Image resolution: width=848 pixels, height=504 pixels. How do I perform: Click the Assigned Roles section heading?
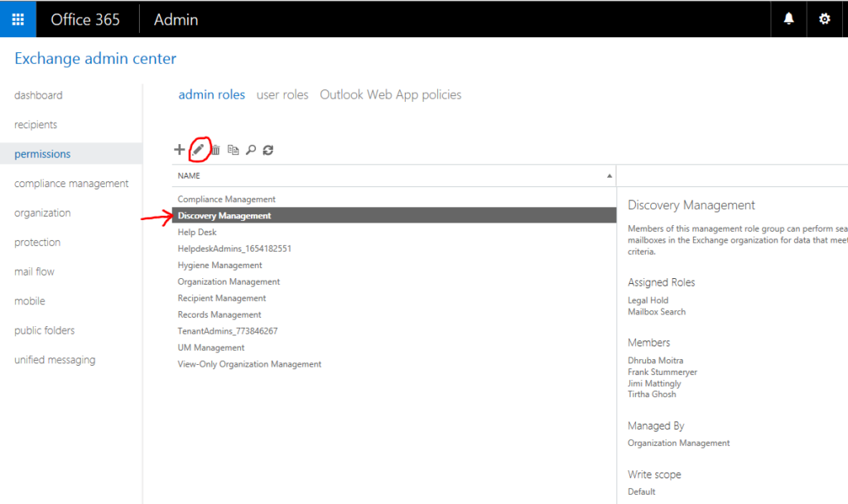point(662,282)
